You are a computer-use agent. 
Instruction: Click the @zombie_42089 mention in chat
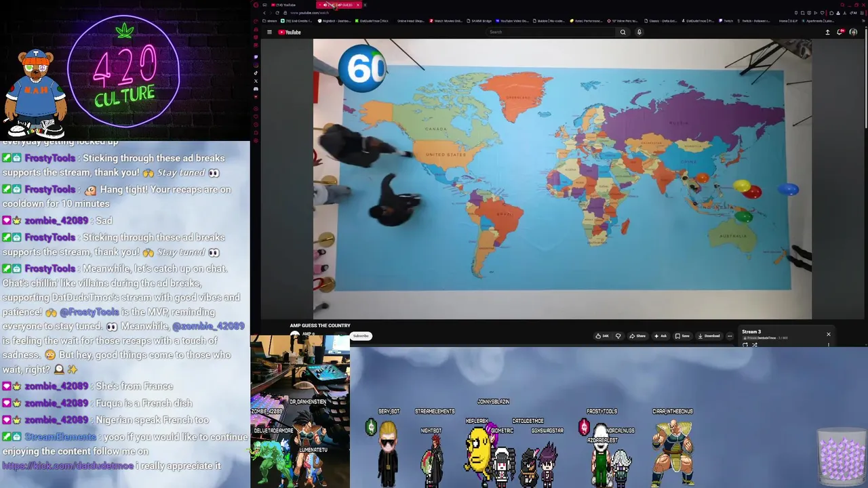(x=208, y=326)
